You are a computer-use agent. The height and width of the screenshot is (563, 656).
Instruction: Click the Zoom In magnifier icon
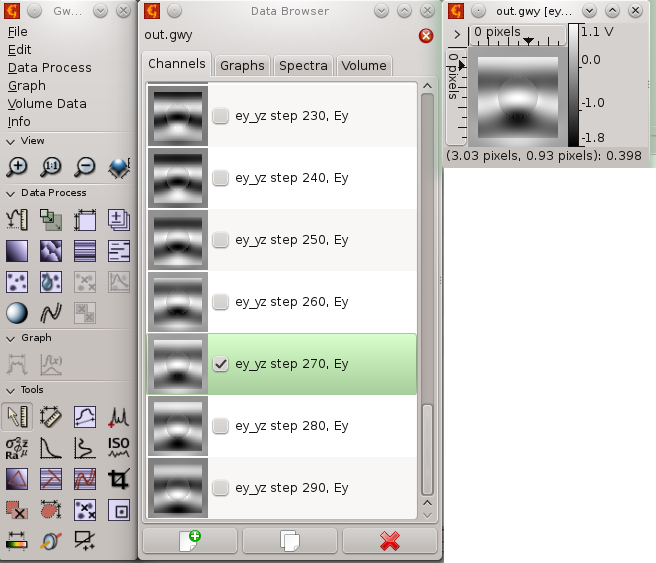click(17, 166)
